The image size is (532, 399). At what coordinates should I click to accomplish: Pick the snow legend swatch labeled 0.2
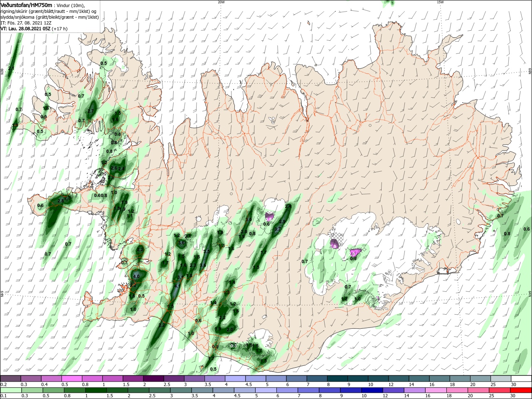tap(10, 379)
